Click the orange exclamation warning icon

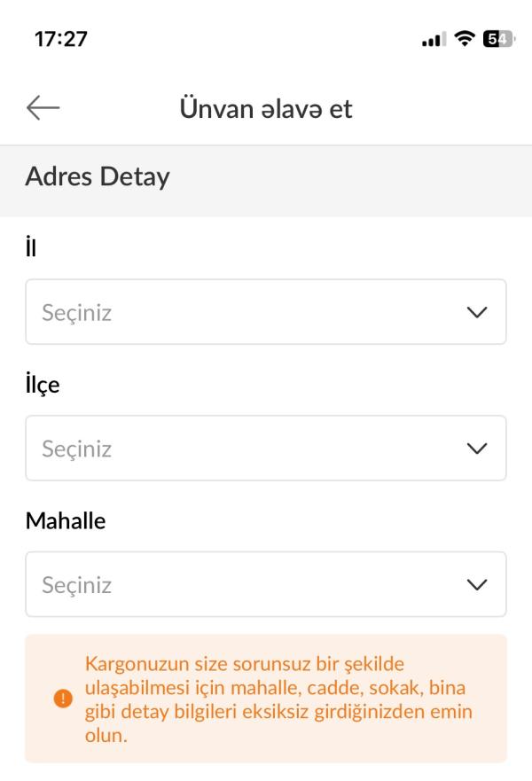click(x=63, y=699)
